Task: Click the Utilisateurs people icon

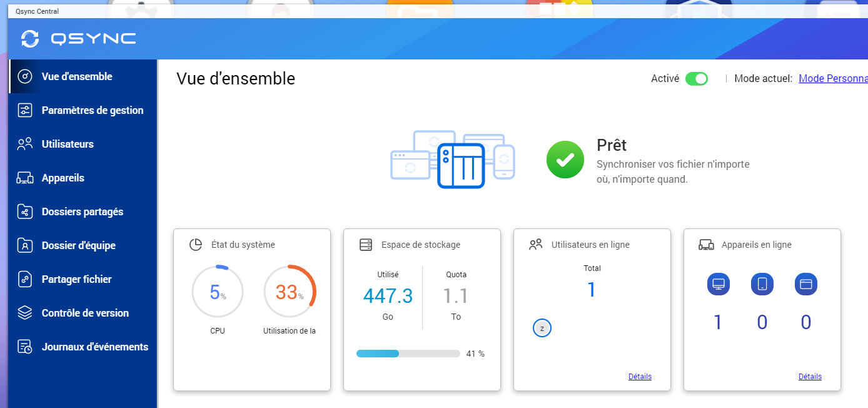Action: 25,144
